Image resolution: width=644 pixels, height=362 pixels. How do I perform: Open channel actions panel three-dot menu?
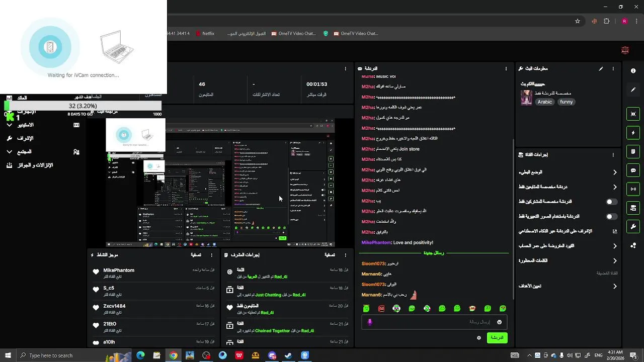click(x=613, y=155)
